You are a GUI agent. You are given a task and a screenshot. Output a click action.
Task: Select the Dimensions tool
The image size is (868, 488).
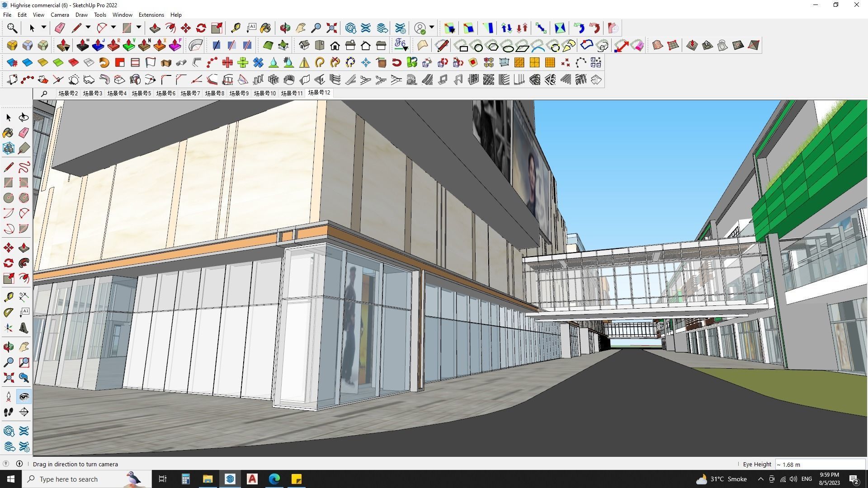coord(24,296)
